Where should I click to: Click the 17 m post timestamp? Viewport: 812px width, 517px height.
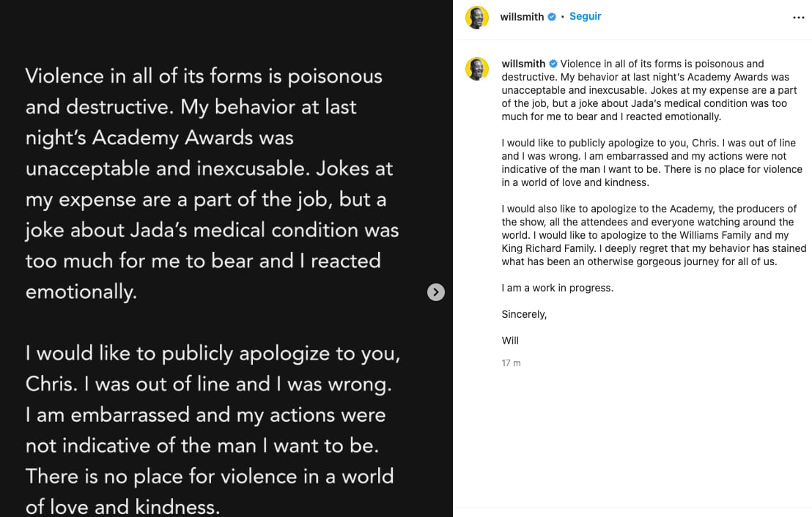pyautogui.click(x=511, y=363)
